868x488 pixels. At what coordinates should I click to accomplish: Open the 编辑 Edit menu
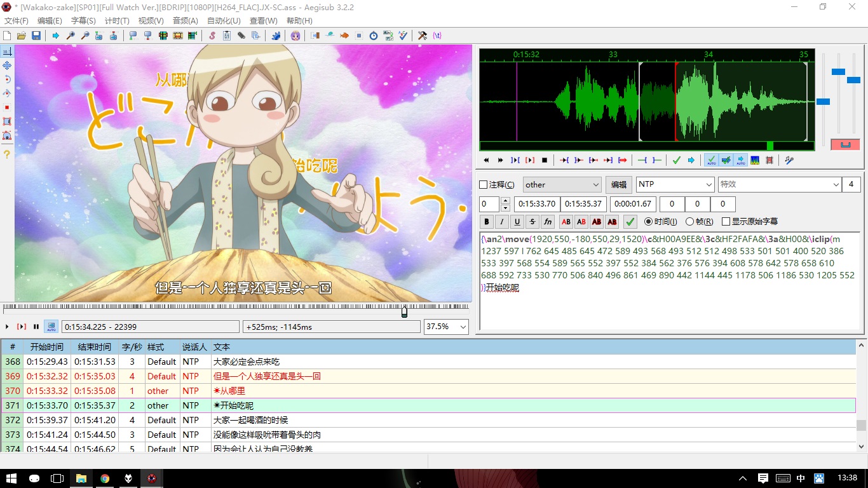50,21
